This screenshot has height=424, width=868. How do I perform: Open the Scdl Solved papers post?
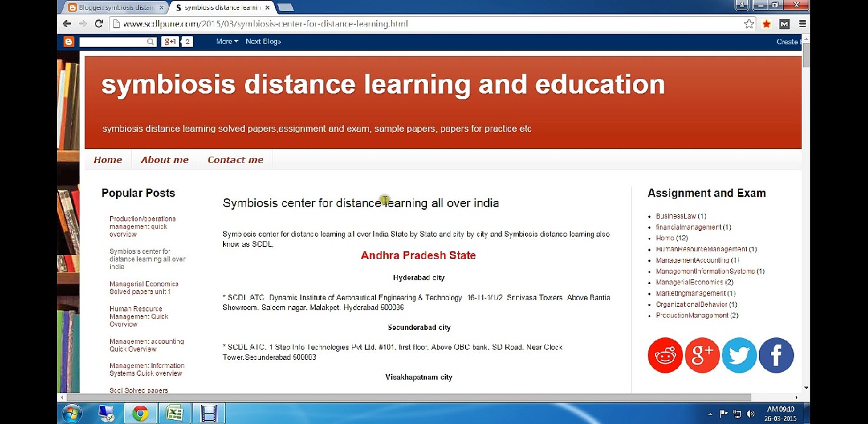(x=138, y=390)
